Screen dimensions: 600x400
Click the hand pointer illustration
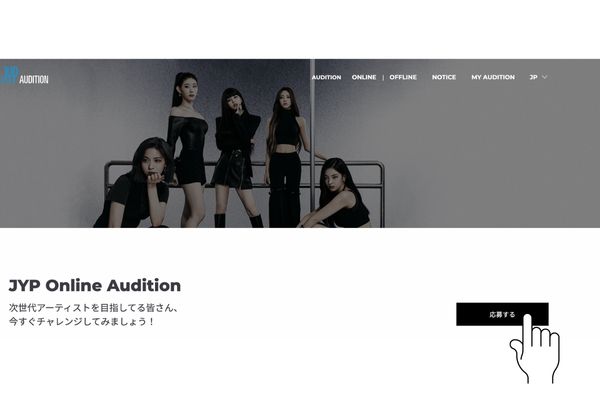click(535, 349)
